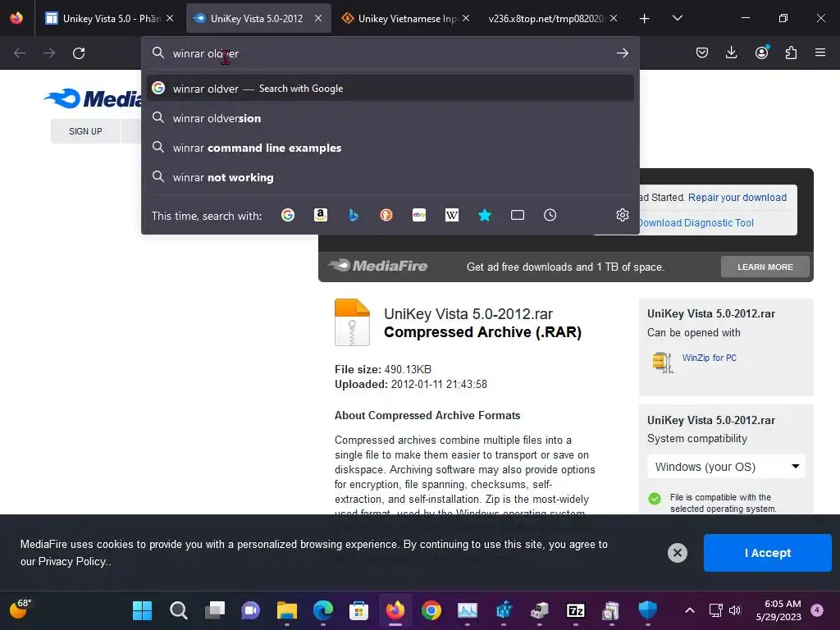Click the SIGN UP button

click(85, 131)
